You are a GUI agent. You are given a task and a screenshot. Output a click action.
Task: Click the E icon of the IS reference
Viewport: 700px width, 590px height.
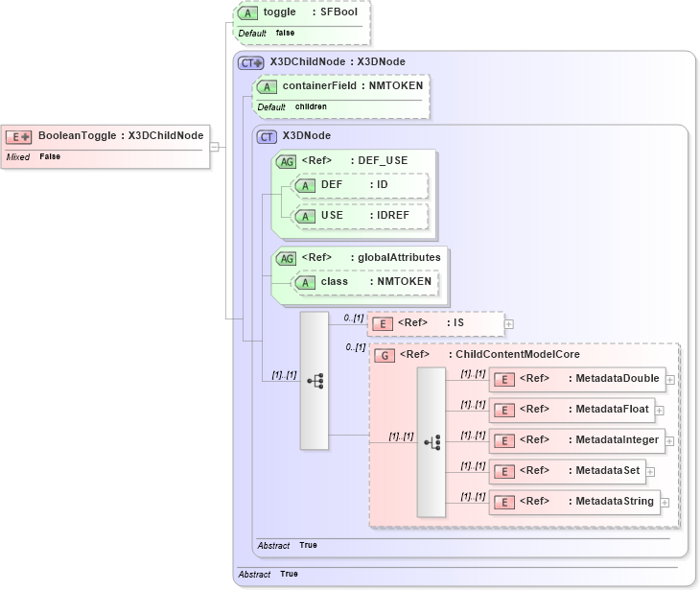click(x=383, y=324)
